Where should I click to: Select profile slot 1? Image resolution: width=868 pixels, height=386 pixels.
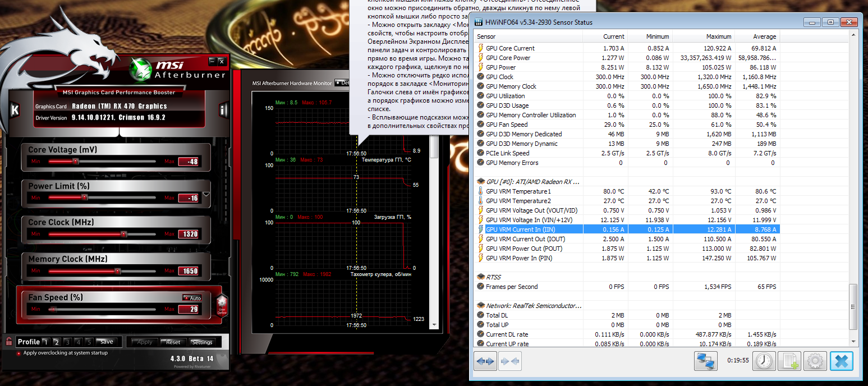tap(46, 342)
